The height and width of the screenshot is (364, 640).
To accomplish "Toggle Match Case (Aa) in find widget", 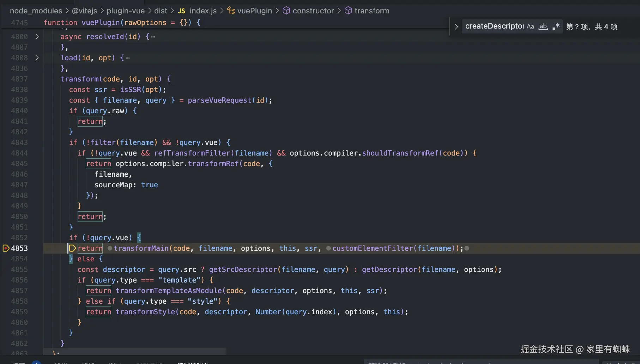I will [530, 26].
